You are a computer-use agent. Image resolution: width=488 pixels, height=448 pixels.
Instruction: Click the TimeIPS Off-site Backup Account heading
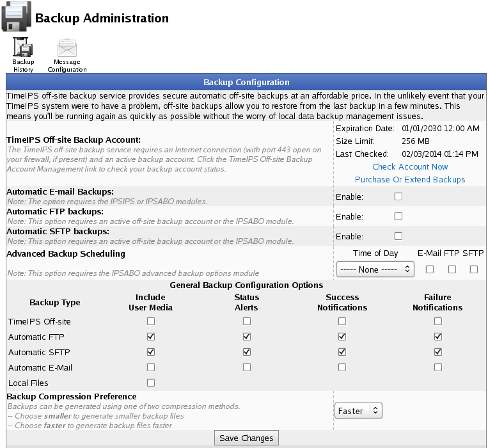74,140
